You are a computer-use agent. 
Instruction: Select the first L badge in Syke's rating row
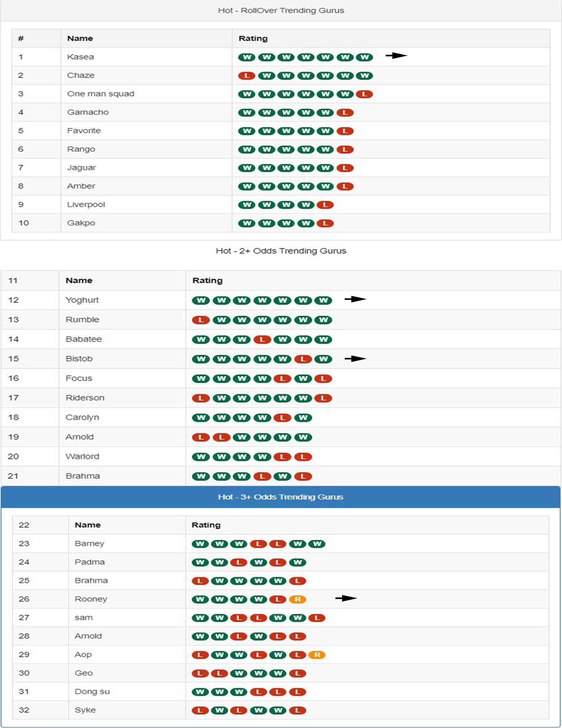200,710
